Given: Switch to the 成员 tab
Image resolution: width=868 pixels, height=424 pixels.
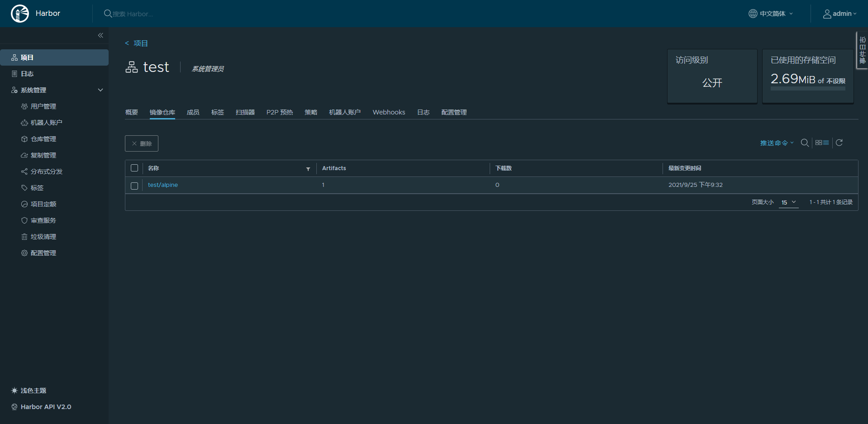Looking at the screenshot, I should pos(193,112).
